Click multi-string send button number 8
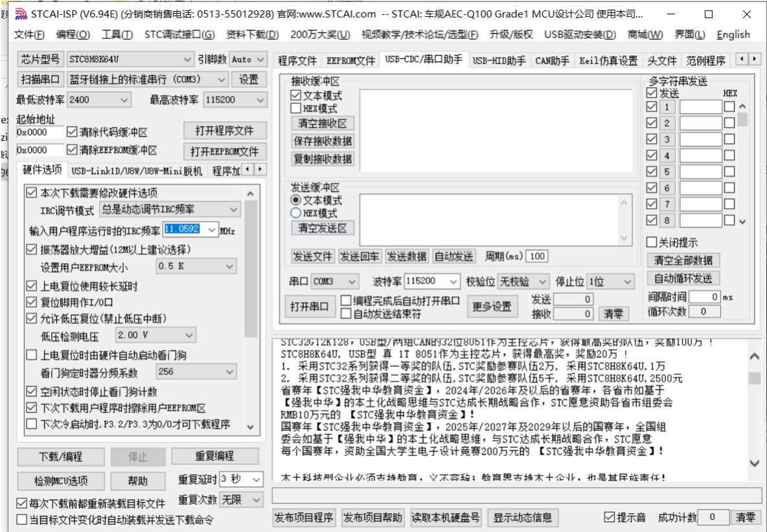Screen dimensions: 767x532 click(667, 220)
